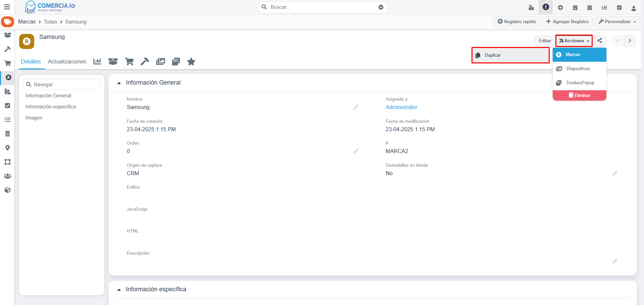The height and width of the screenshot is (305, 644).
Task: Open the hammer tab in record tabs
Action: pos(145,61)
